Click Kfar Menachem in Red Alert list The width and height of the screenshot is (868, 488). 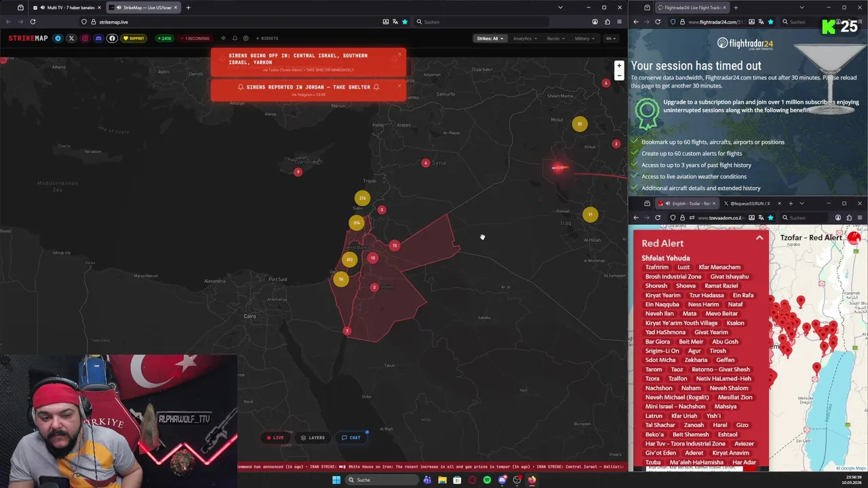719,267
